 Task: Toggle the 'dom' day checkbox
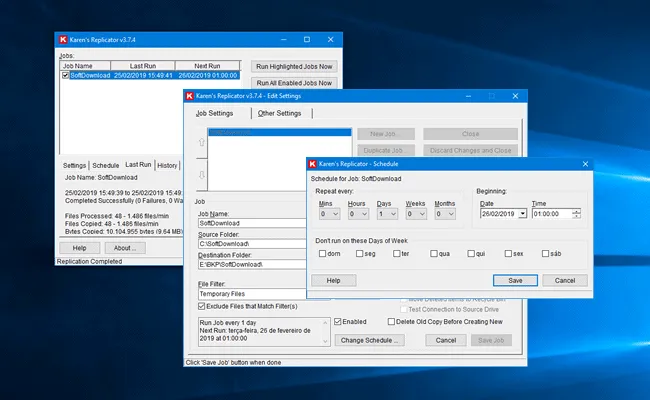(x=322, y=254)
